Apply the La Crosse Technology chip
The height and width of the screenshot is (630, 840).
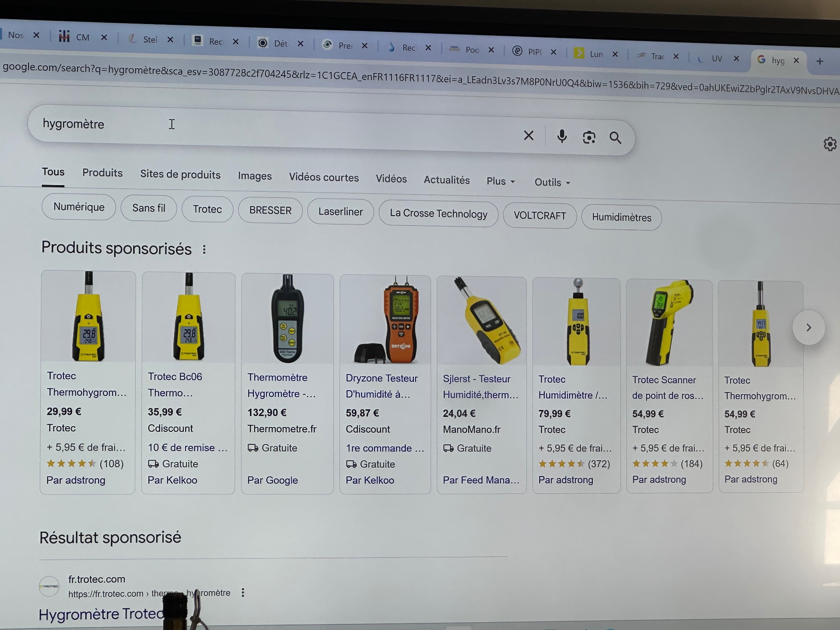pos(438,213)
